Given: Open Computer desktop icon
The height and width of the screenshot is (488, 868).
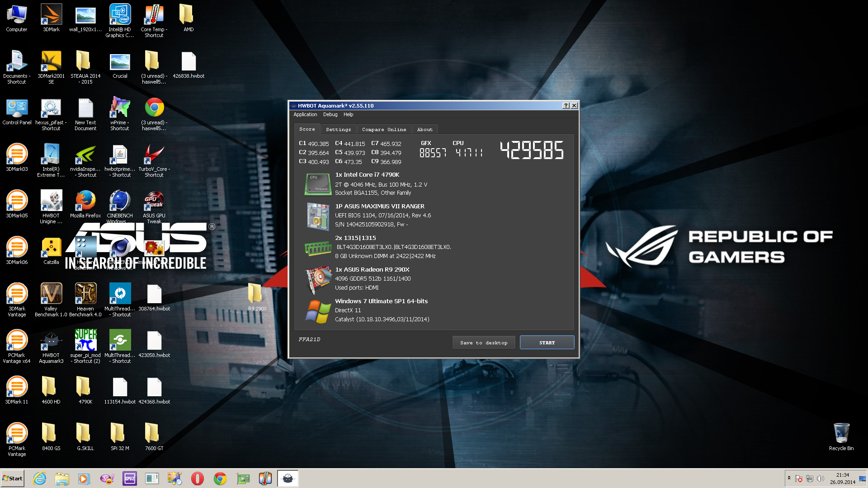Looking at the screenshot, I should pos(17,18).
